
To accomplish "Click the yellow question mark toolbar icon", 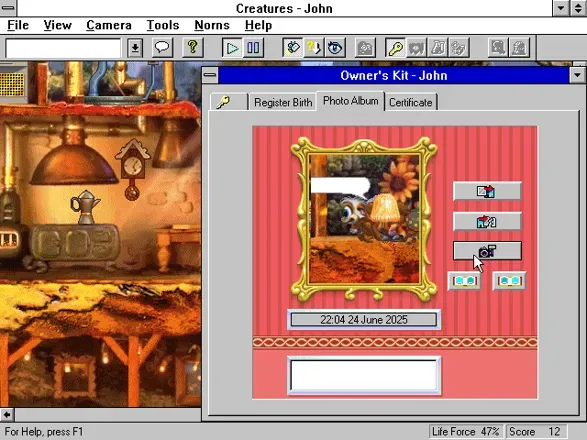I will (192, 48).
